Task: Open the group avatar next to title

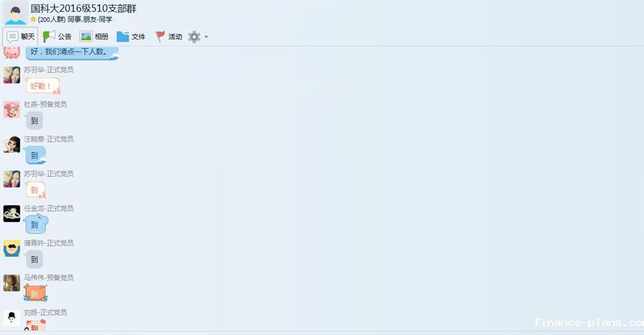Action: 16,13
